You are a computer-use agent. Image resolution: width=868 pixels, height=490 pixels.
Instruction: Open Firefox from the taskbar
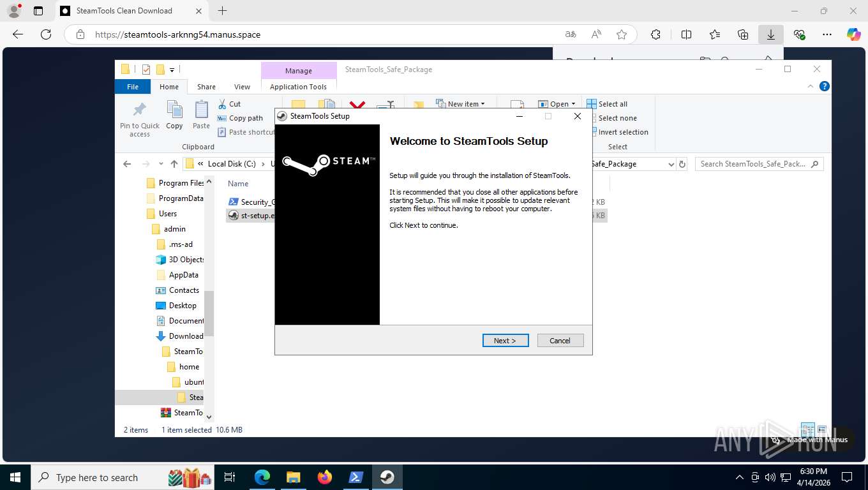pyautogui.click(x=325, y=477)
